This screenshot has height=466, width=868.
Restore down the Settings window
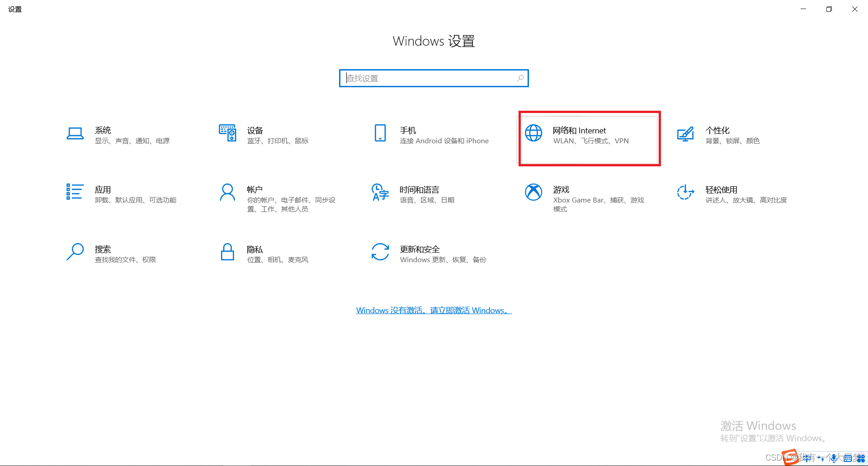point(829,9)
